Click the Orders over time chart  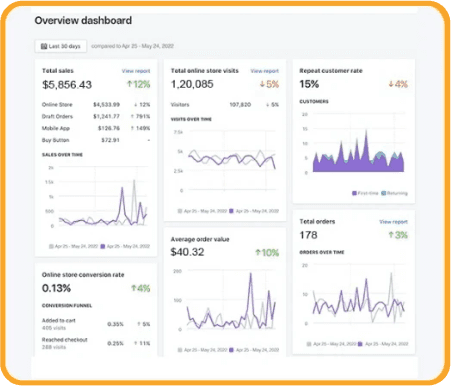[355, 294]
